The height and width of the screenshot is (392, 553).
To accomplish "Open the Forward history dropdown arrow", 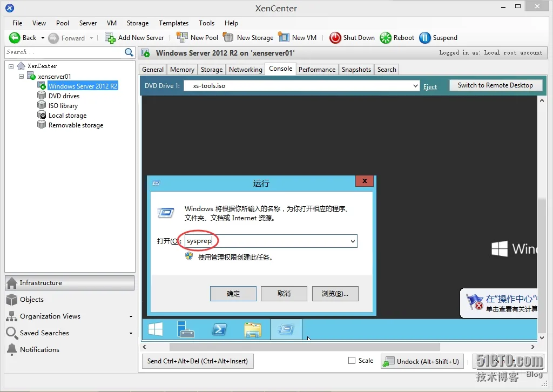I will point(91,38).
